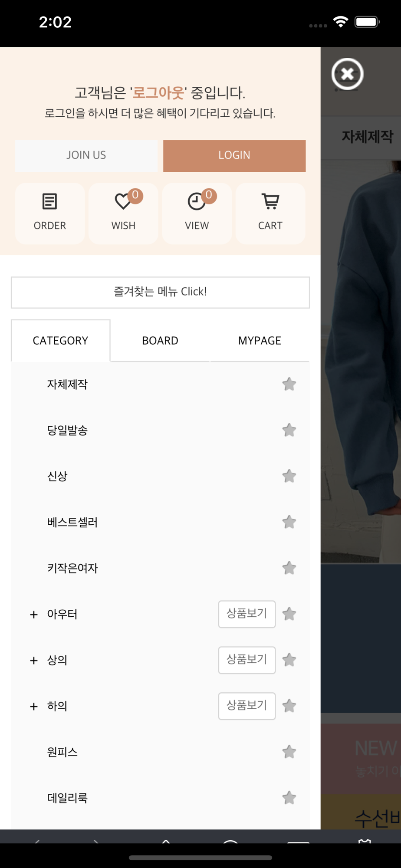Toggle the star beside 베스트셀러
This screenshot has width=401, height=868.
pyautogui.click(x=289, y=522)
